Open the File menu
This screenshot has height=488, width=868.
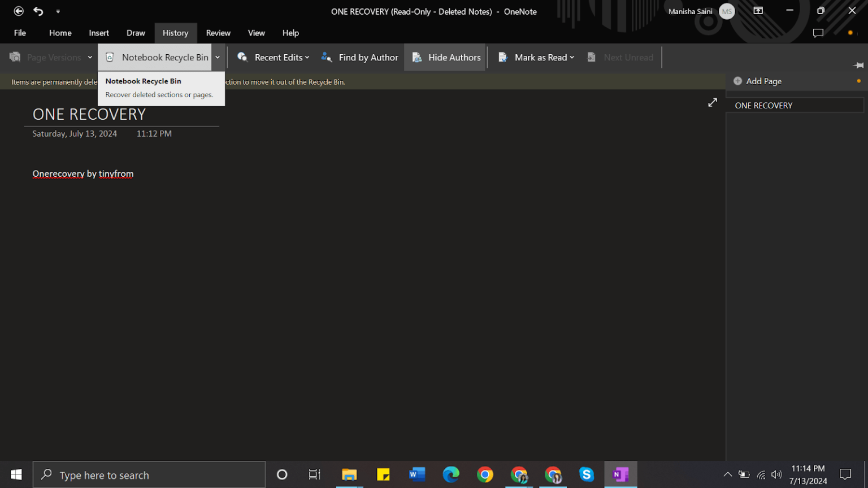coord(20,33)
